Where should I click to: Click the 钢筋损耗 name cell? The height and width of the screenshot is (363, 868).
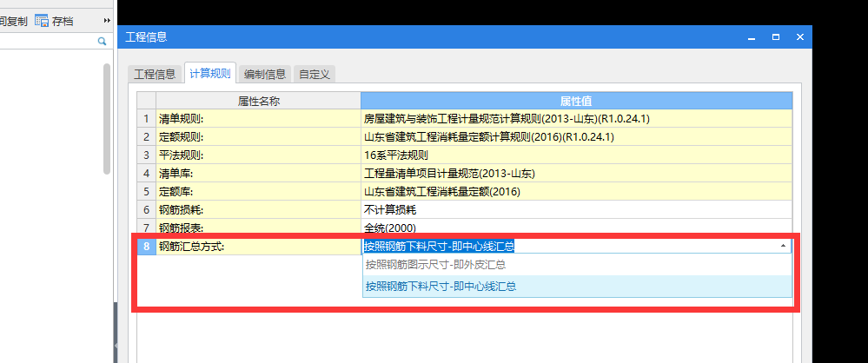pyautogui.click(x=258, y=209)
